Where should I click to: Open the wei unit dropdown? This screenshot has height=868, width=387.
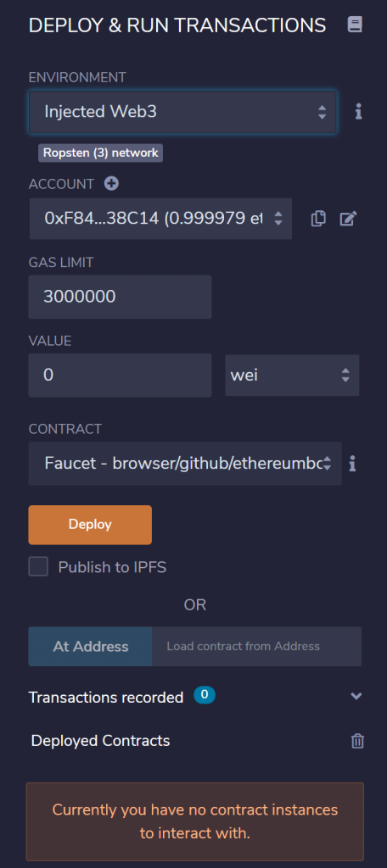coord(292,376)
